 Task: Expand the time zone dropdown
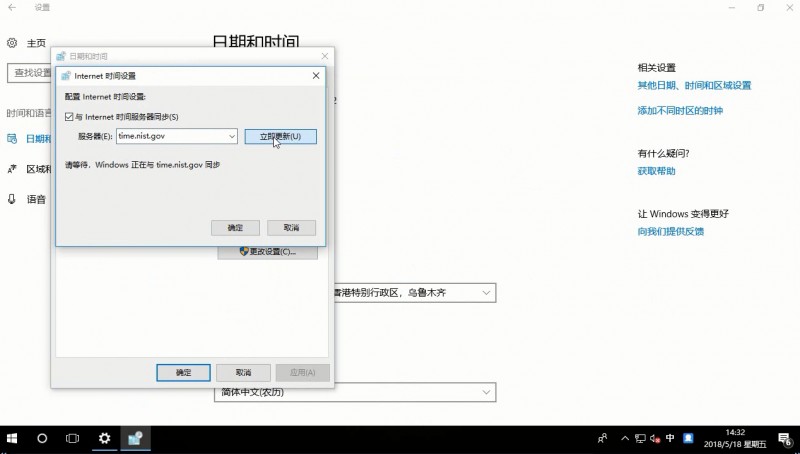[486, 293]
